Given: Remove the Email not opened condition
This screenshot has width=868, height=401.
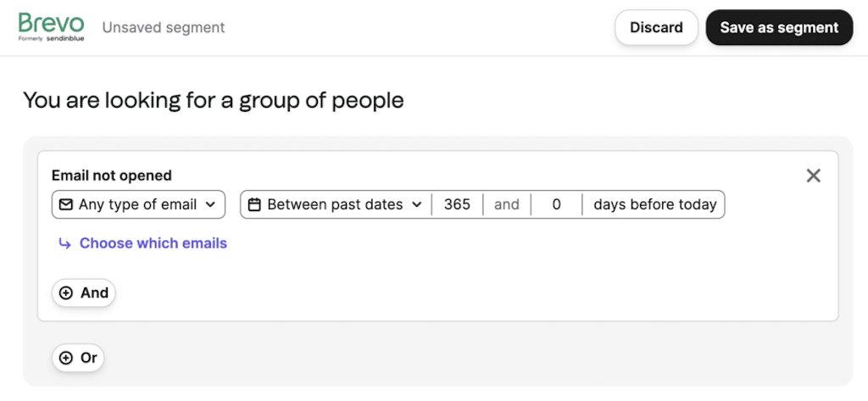Looking at the screenshot, I should coord(813,175).
